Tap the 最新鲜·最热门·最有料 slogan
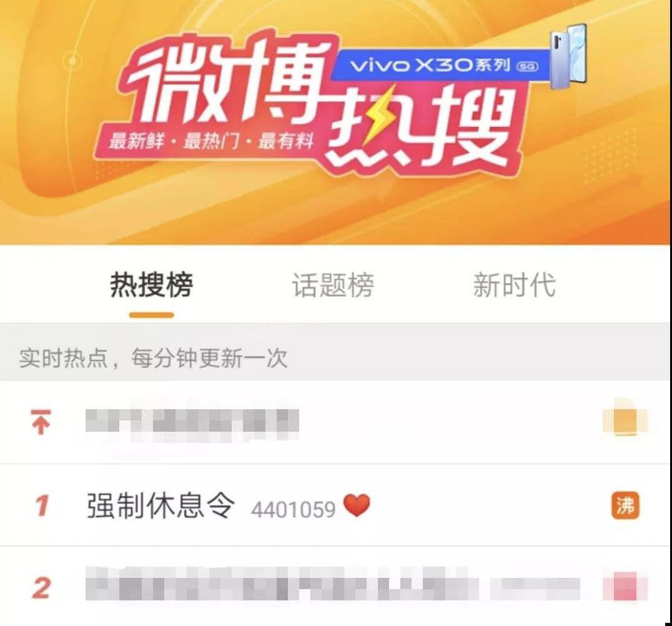672x626 pixels. (x=211, y=141)
